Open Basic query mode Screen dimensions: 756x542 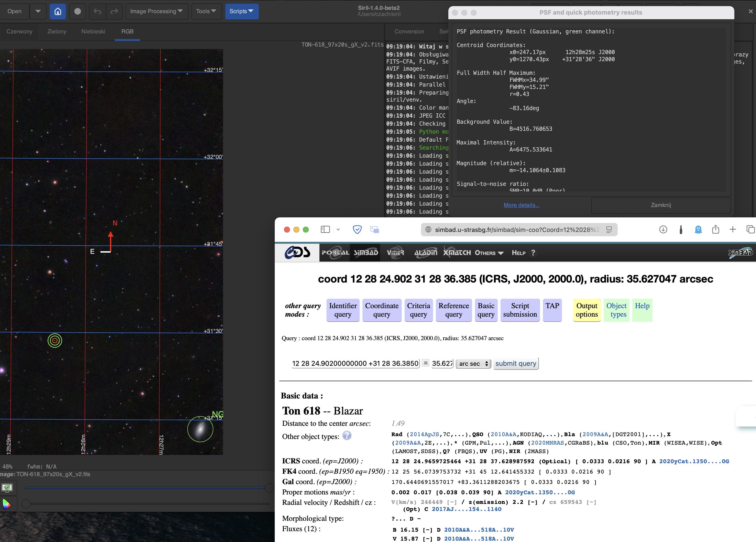pyautogui.click(x=486, y=310)
